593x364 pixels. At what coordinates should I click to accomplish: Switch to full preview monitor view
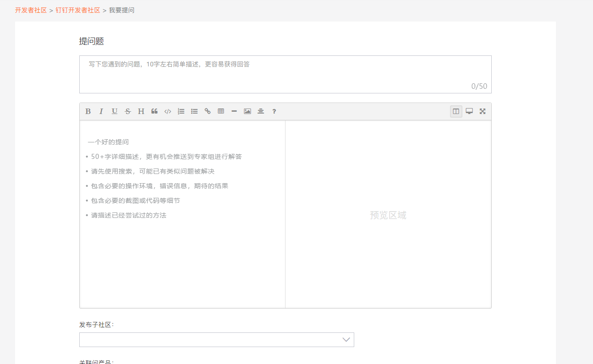(469, 111)
